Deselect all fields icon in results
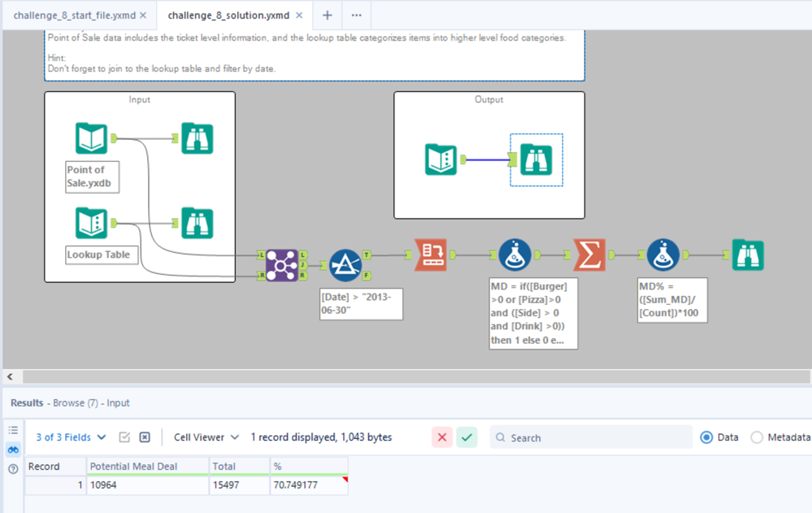This screenshot has width=812, height=513. click(145, 437)
